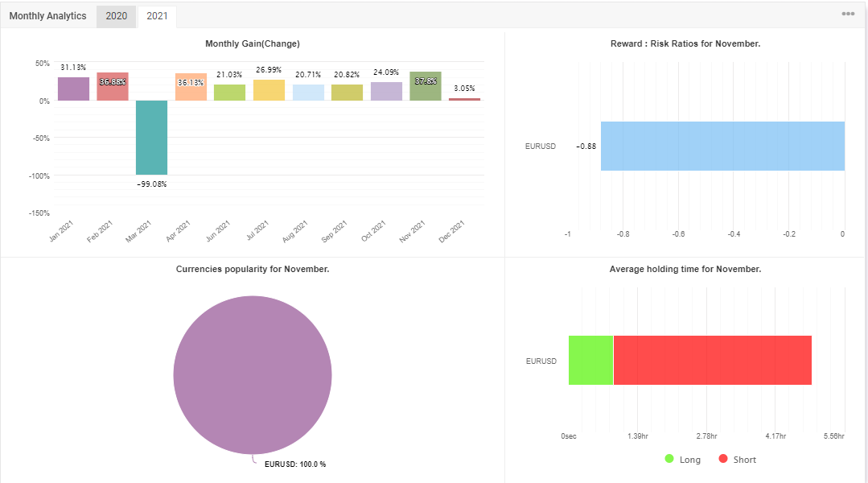Select the Dec 2021 small red bar
Screen dimensions: 868x483
[464, 99]
